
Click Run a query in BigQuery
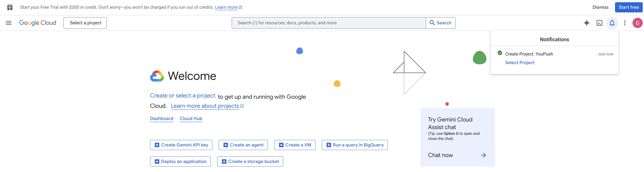coord(355,145)
